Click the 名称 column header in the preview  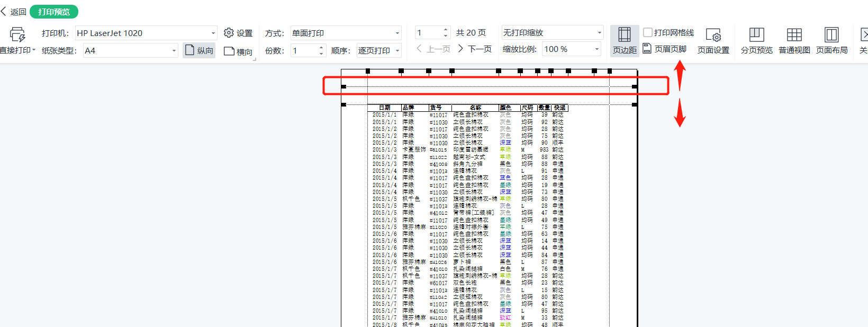coord(475,108)
